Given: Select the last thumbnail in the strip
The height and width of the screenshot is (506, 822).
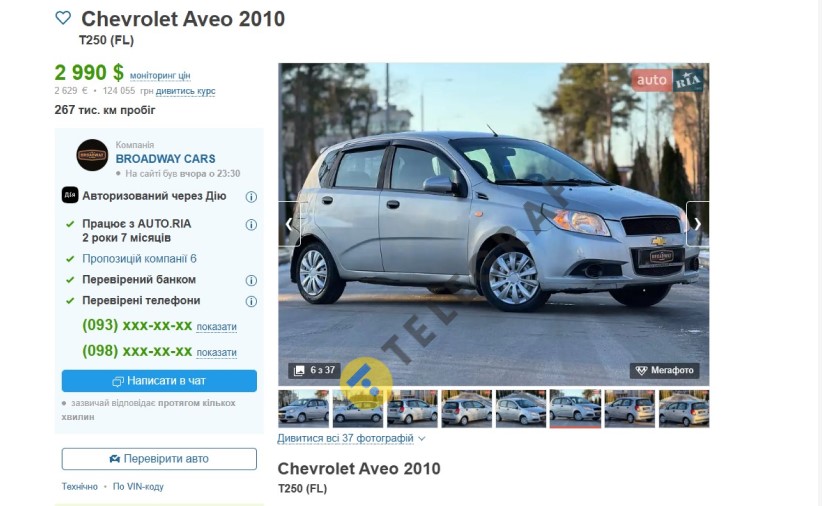Looking at the screenshot, I should (x=684, y=408).
